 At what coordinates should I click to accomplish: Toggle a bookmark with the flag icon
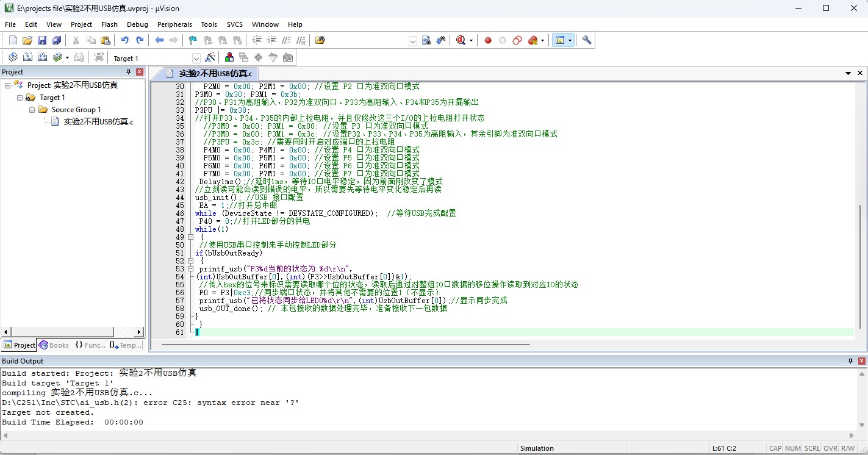(x=193, y=40)
